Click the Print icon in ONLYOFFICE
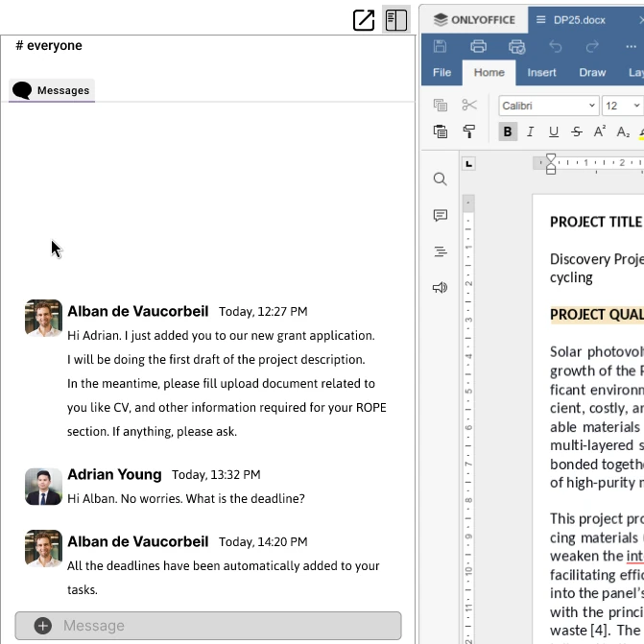The height and width of the screenshot is (644, 644). [x=478, y=46]
